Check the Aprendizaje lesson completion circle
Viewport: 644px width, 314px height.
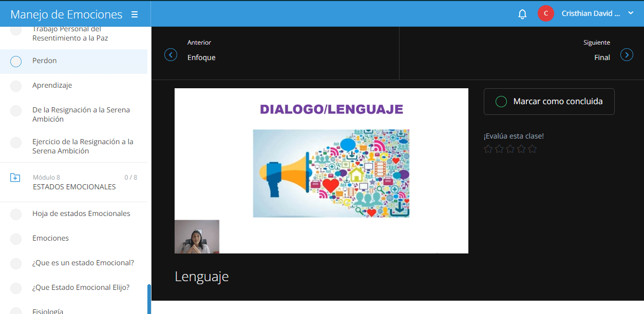(16, 86)
